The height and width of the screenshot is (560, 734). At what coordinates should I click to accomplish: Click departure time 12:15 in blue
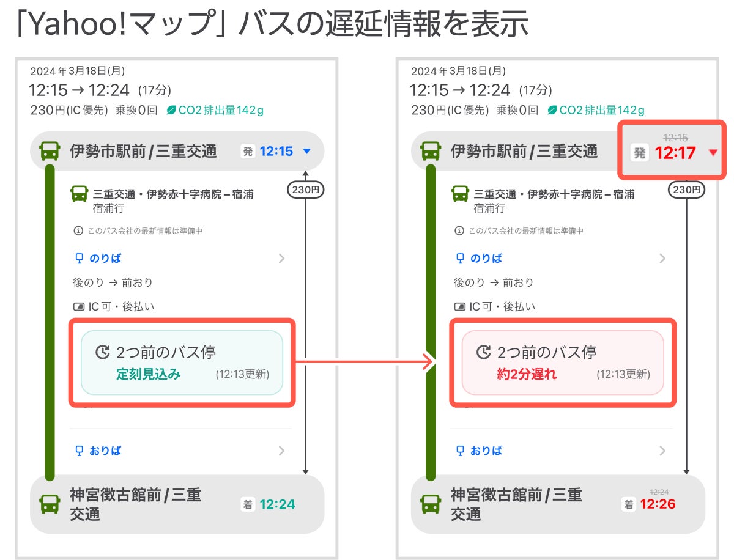click(276, 152)
